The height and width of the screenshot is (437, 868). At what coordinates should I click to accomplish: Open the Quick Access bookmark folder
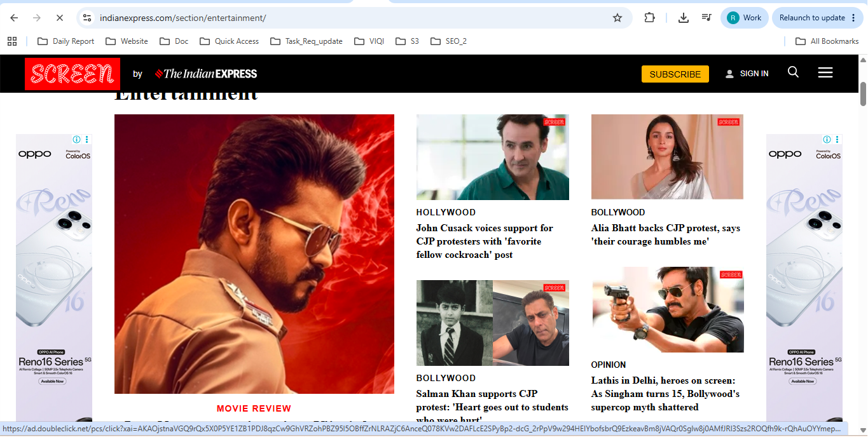pyautogui.click(x=229, y=41)
